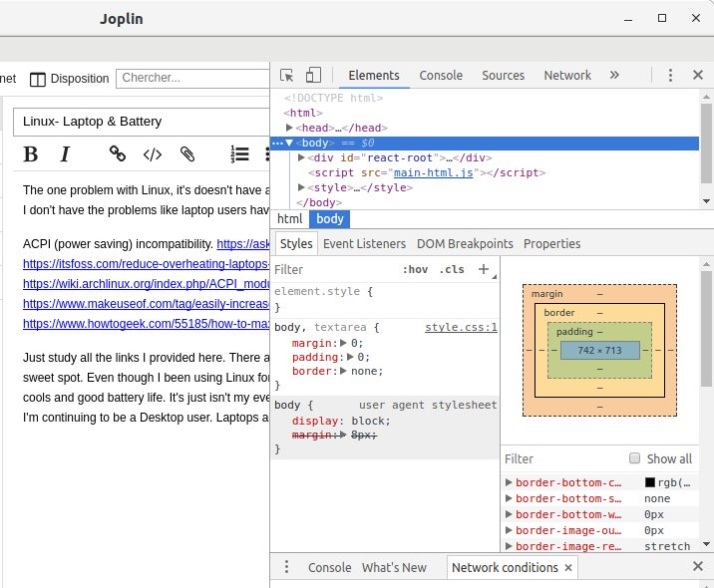Select the Styles sub-tab

point(296,244)
